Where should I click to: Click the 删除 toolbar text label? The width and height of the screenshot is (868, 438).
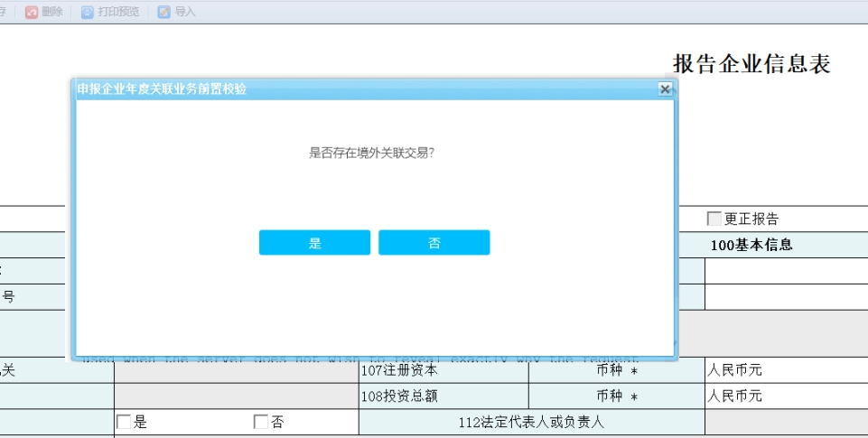[x=51, y=12]
